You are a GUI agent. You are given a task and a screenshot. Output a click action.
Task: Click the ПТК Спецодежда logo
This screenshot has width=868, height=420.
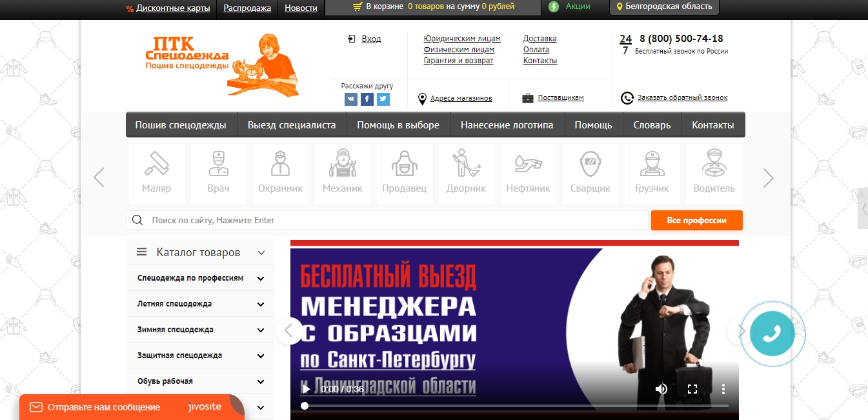click(223, 65)
